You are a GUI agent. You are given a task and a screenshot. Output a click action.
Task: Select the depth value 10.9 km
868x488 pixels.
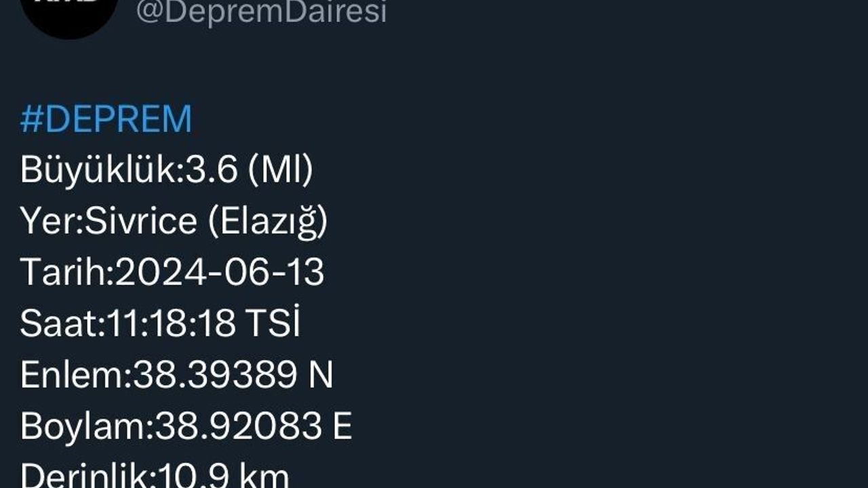(224, 476)
